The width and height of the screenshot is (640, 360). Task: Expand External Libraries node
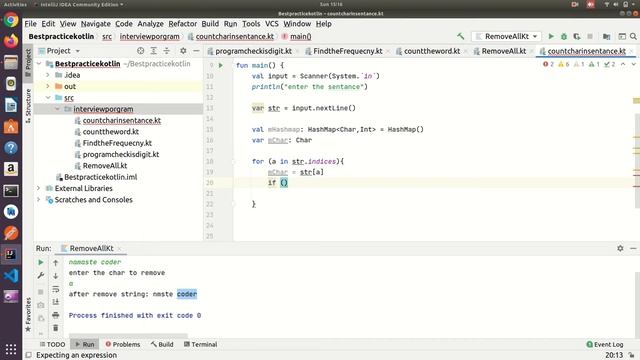click(38, 188)
